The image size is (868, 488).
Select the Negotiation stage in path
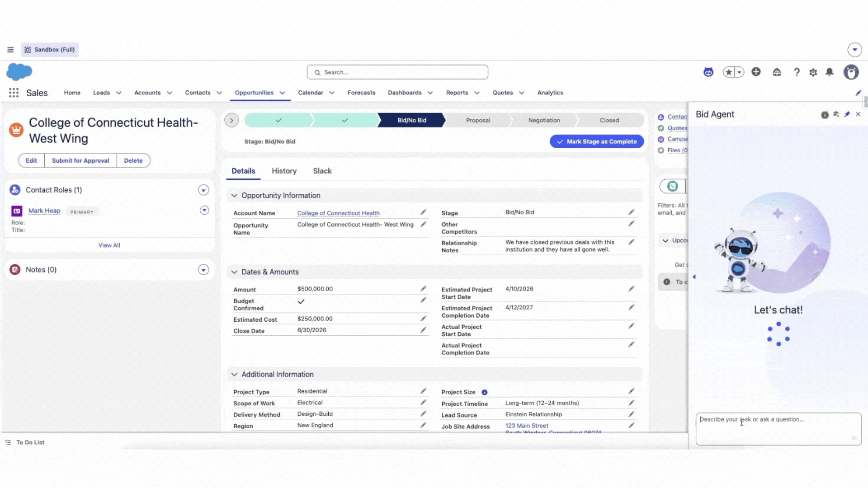pyautogui.click(x=544, y=120)
